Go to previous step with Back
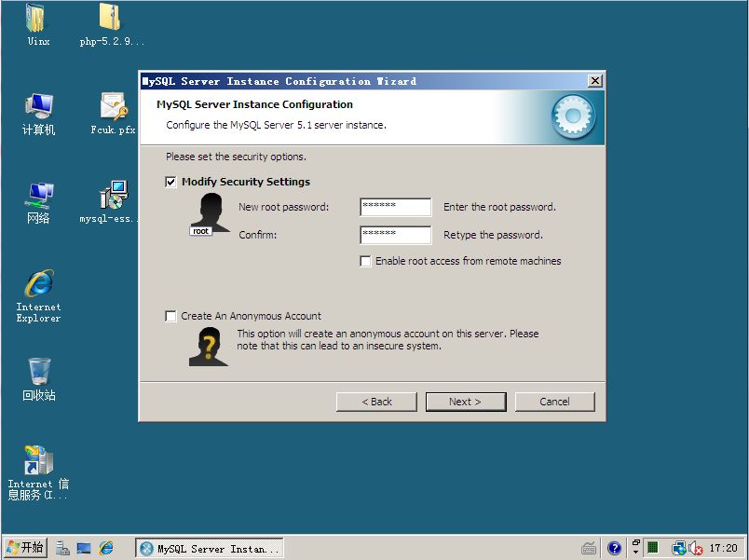The width and height of the screenshot is (749, 560). [x=376, y=402]
